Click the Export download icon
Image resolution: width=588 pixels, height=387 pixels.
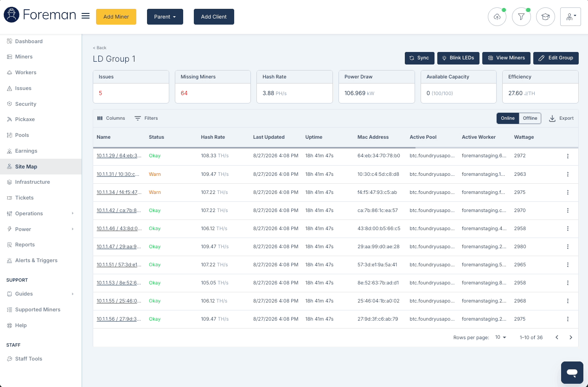coord(552,118)
